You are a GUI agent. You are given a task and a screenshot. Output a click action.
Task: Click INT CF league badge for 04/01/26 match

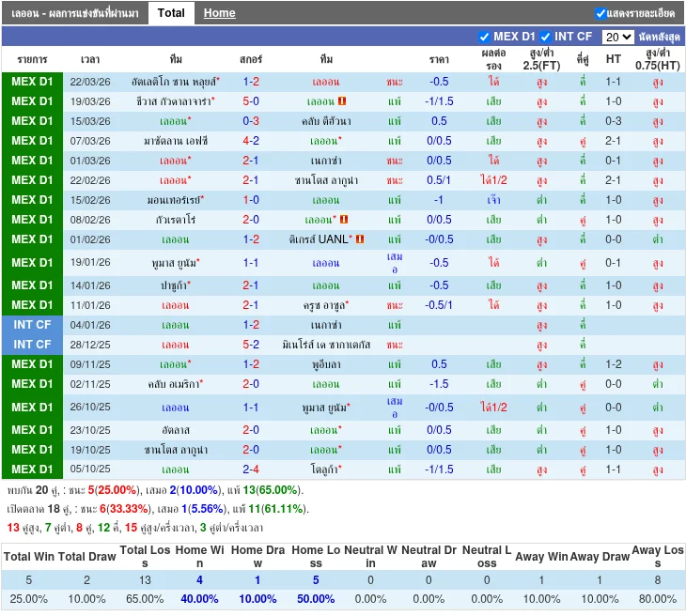[x=33, y=325]
